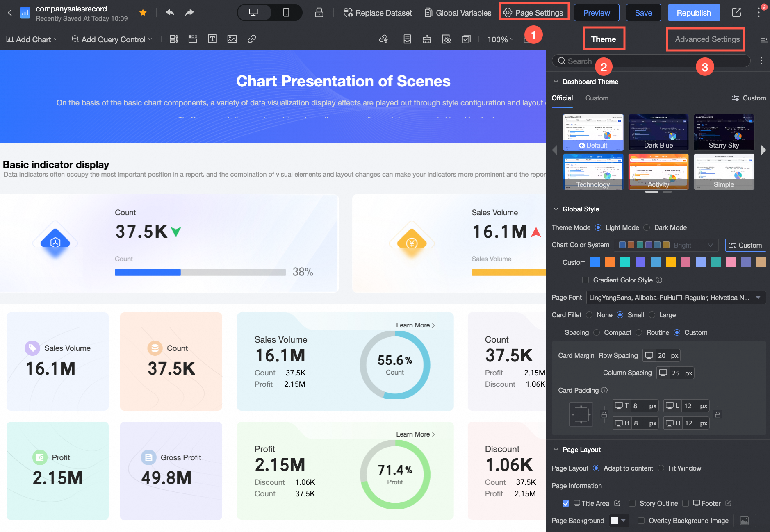Select the Official themes tab

click(x=562, y=98)
